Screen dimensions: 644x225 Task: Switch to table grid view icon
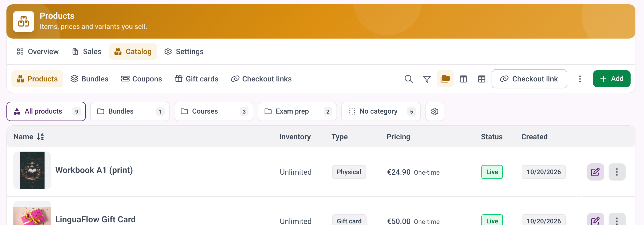[482, 79]
